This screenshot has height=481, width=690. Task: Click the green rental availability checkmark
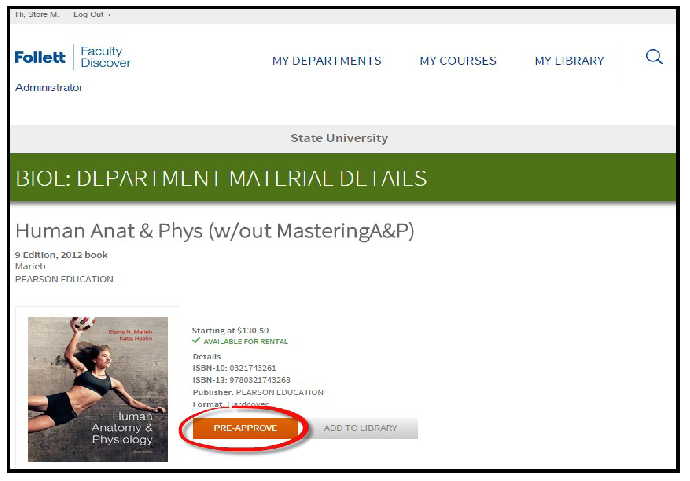coord(196,341)
